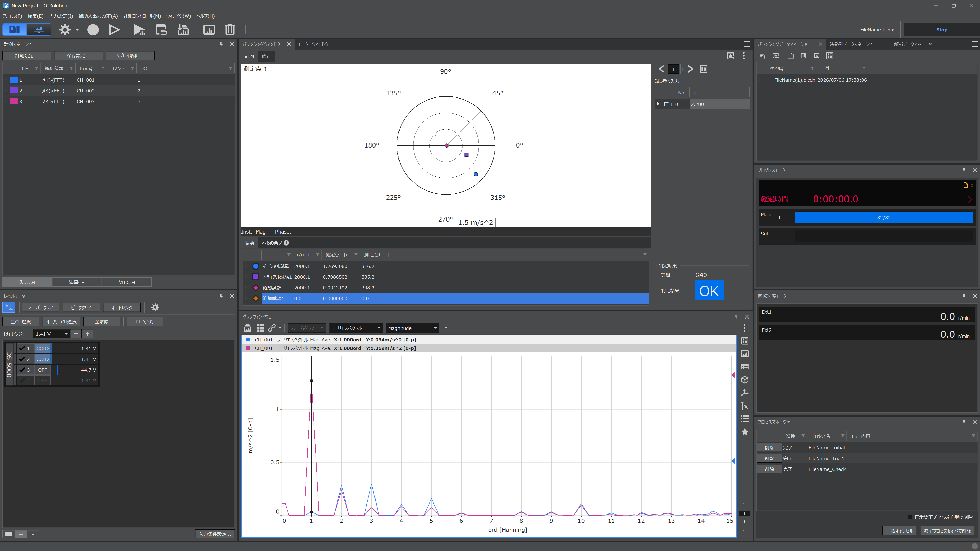Select the largest level monitor display size button

[8, 534]
